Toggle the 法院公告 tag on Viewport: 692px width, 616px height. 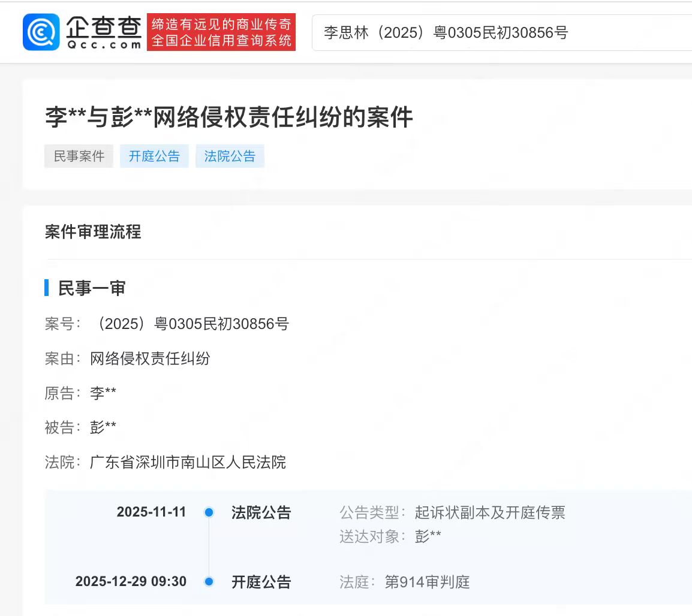[230, 156]
